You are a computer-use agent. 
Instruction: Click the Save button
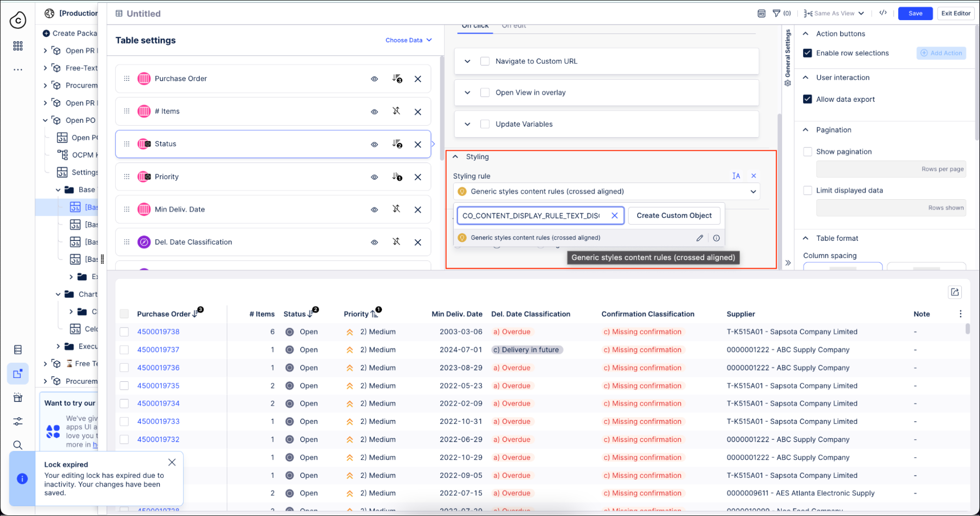coord(915,13)
